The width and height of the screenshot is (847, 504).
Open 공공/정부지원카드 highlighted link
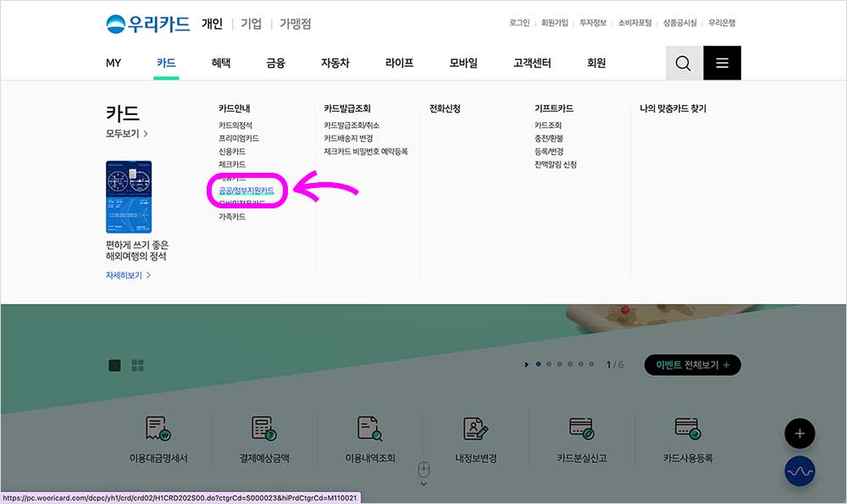click(x=246, y=191)
